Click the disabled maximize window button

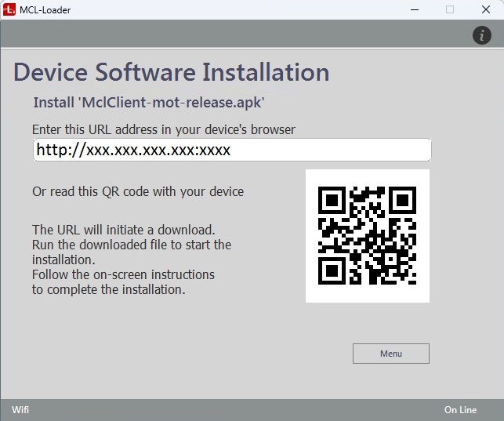(450, 9)
